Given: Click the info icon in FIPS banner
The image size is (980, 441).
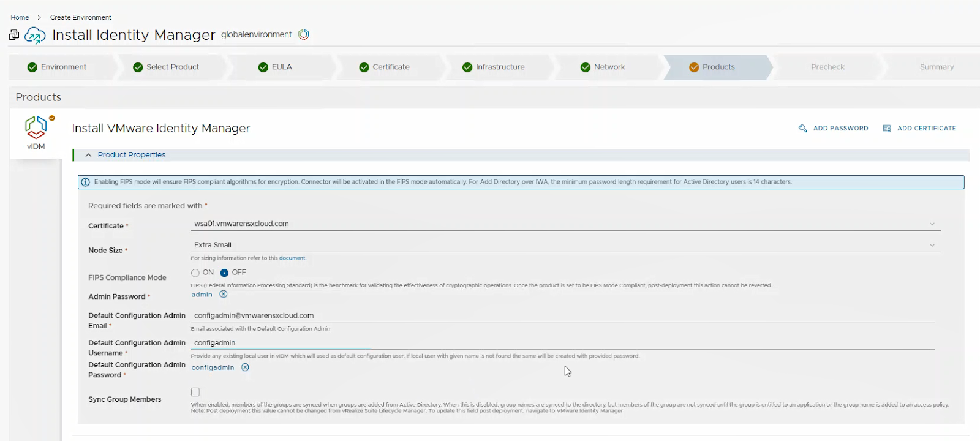Looking at the screenshot, I should coord(86,182).
